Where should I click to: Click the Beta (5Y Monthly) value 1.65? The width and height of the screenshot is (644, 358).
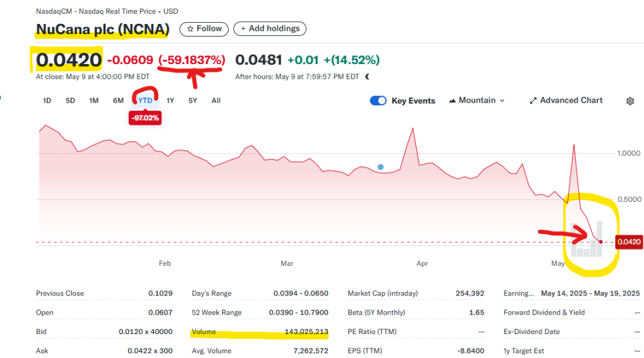[x=477, y=313]
